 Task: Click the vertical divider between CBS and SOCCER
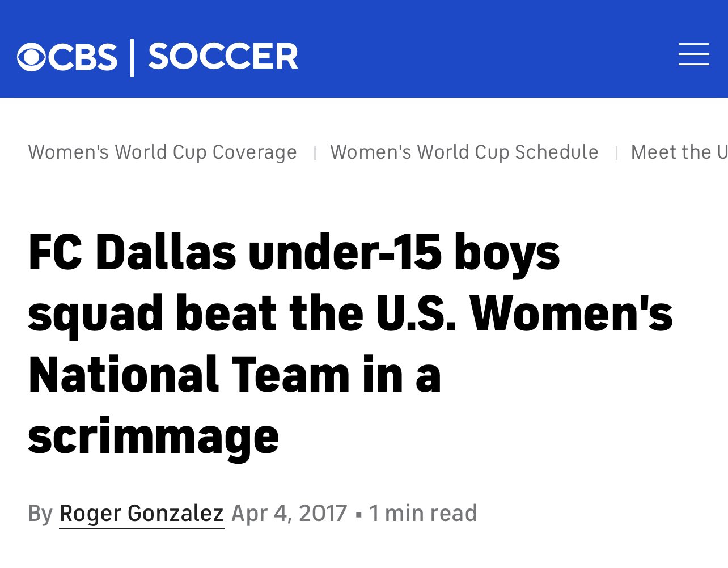click(132, 57)
